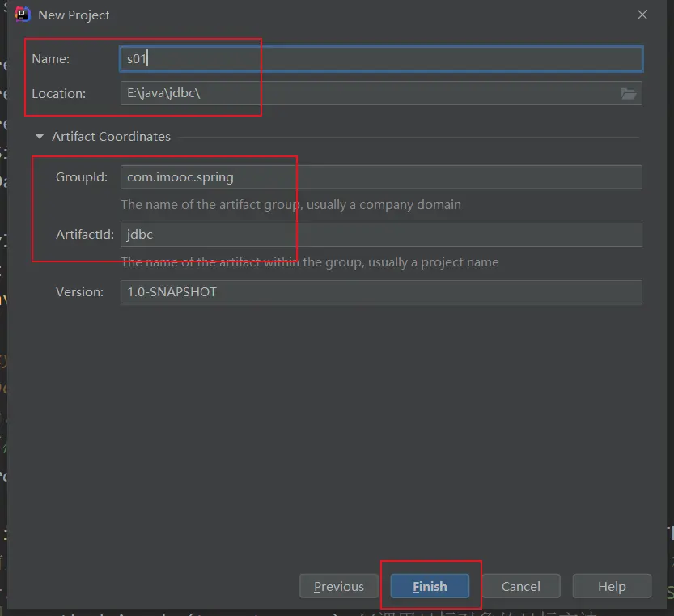
Task: Open Help for New Project
Action: 612,586
